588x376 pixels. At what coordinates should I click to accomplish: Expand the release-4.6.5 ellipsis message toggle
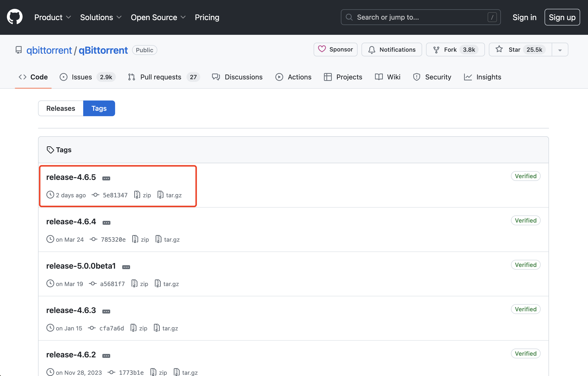106,178
